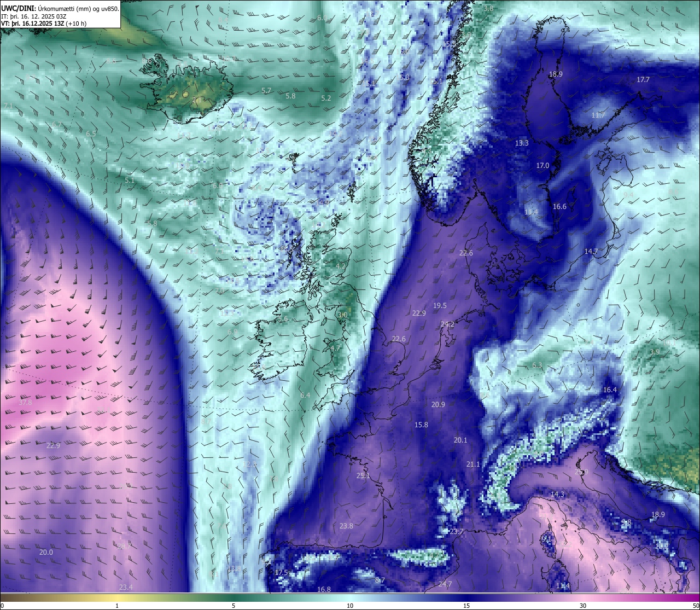Click the 15 tick on the colour scale
The image size is (700, 610).
click(466, 606)
